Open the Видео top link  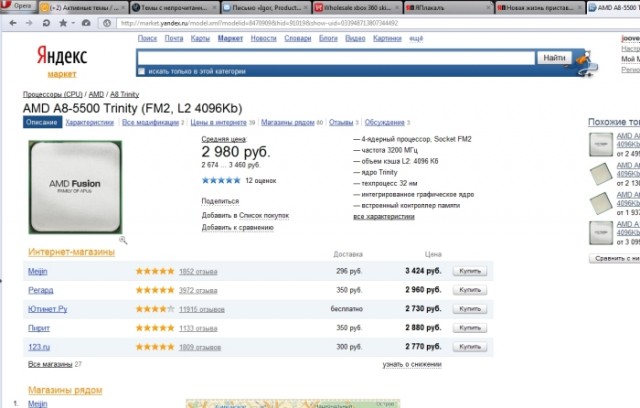click(x=355, y=38)
